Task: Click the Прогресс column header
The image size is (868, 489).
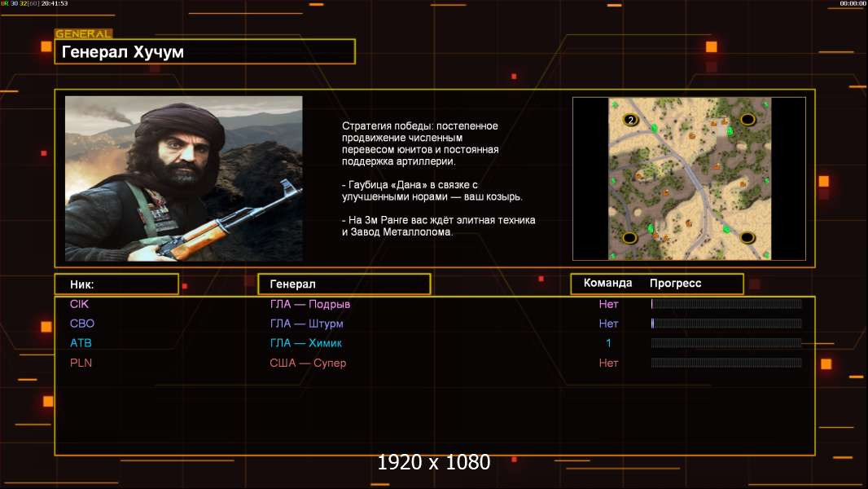Action: coord(675,284)
